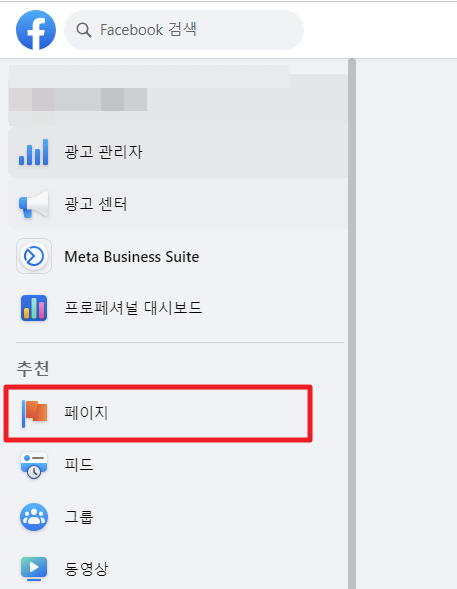Click the Facebook 검색 search field

click(184, 30)
